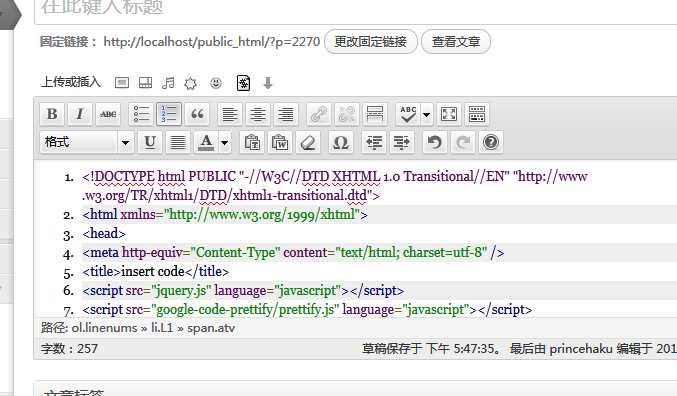Open editor help
Screen dimensions: 677x396
tap(491, 142)
